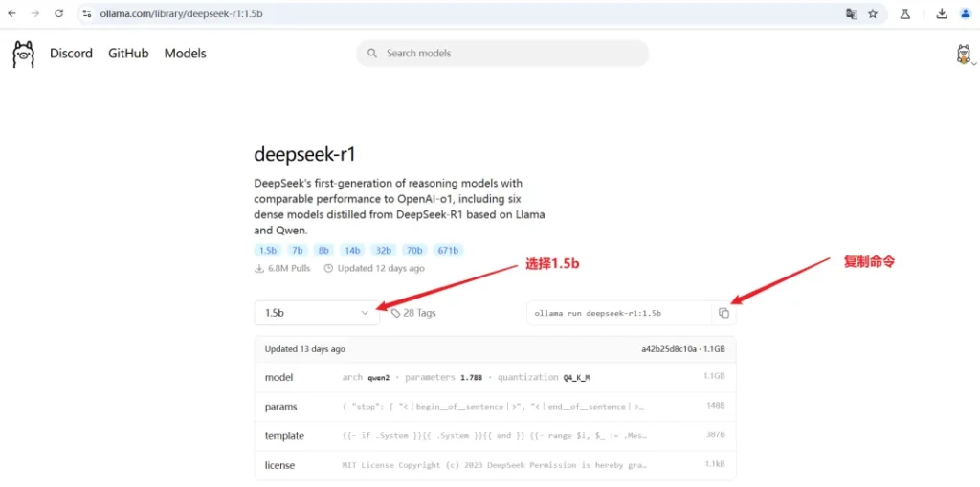Copy the ollama run command

click(x=724, y=313)
